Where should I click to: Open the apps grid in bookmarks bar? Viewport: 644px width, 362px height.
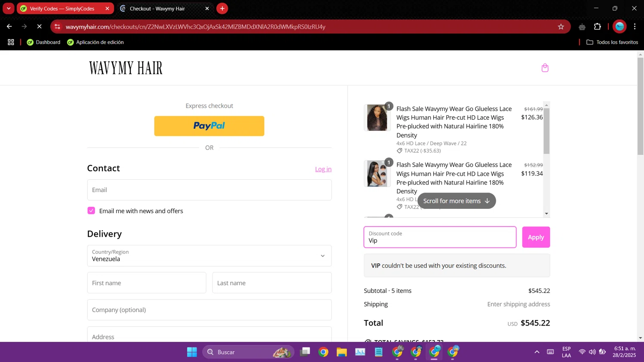[x=11, y=42]
